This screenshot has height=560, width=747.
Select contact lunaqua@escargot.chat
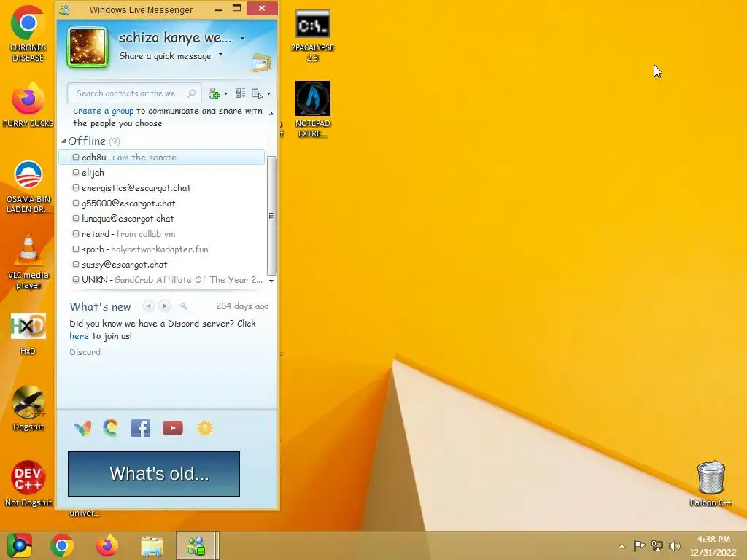pos(161,219)
